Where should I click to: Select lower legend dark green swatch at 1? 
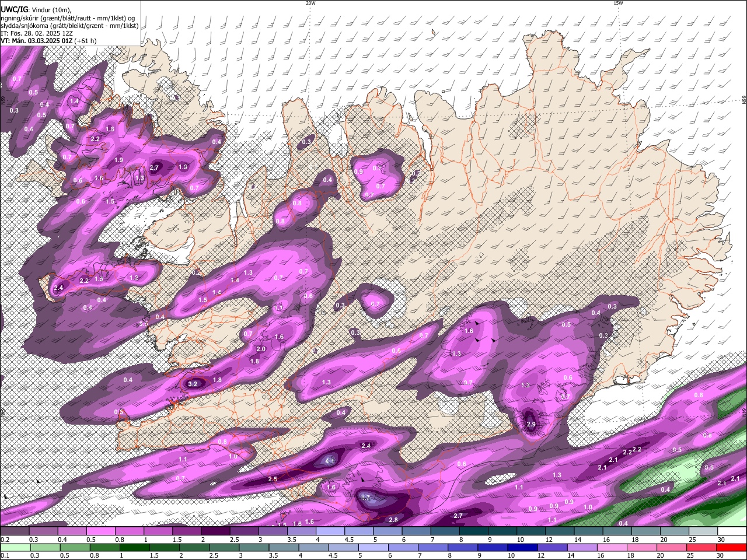pyautogui.click(x=134, y=548)
